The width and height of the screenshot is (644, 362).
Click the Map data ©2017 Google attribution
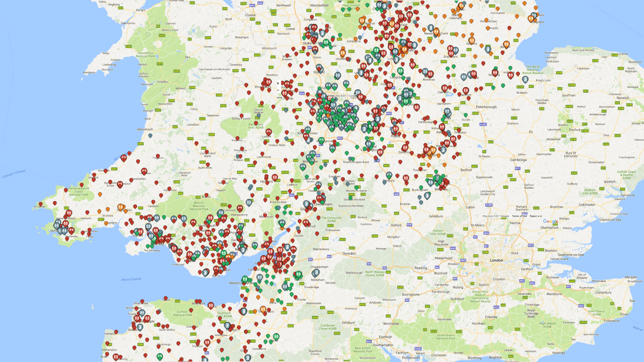tap(496, 216)
